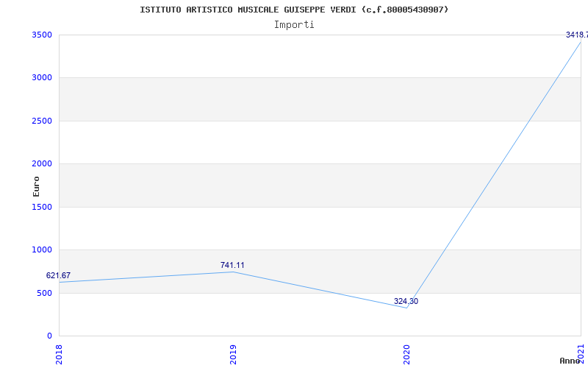Screen dimensions: 588x368
Task: Click the 2021 x-axis label
Action: pyautogui.click(x=581, y=355)
